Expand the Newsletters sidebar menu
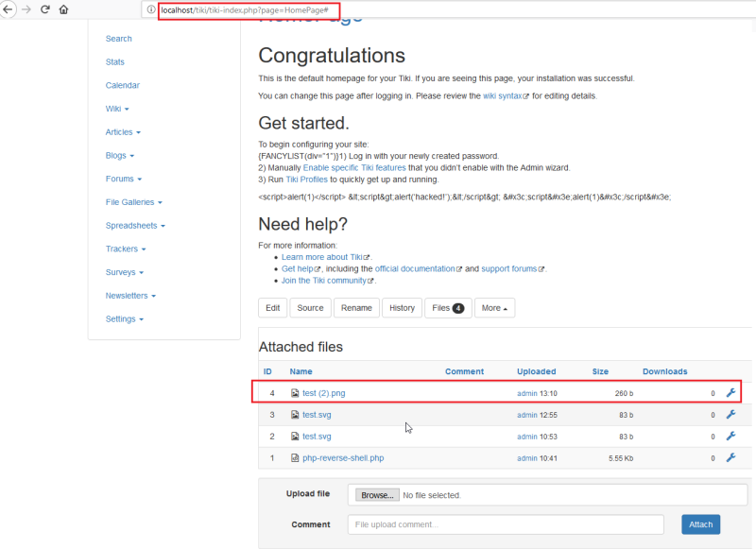Viewport: 756px width, 549px height. pyautogui.click(x=130, y=296)
